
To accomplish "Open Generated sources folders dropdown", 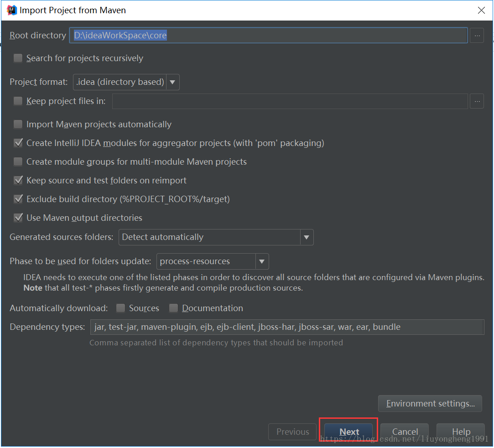I will point(216,237).
